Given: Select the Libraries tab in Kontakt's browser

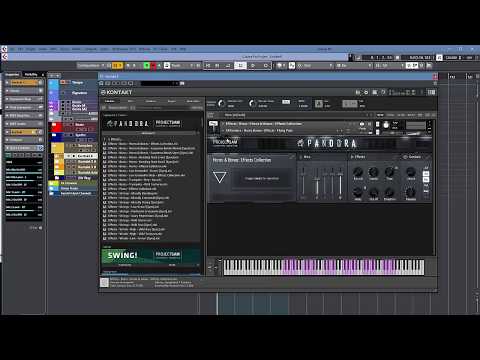Looking at the screenshot, I should click(x=110, y=101).
